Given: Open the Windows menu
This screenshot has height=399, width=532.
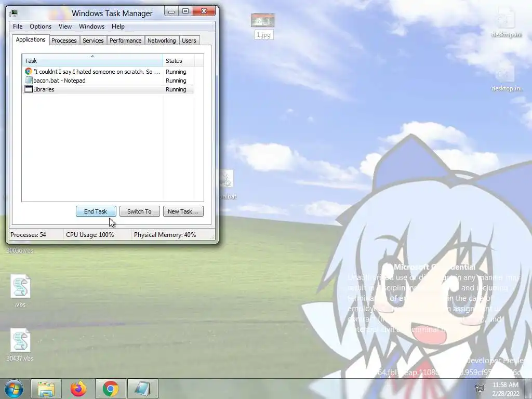Looking at the screenshot, I should 91,26.
